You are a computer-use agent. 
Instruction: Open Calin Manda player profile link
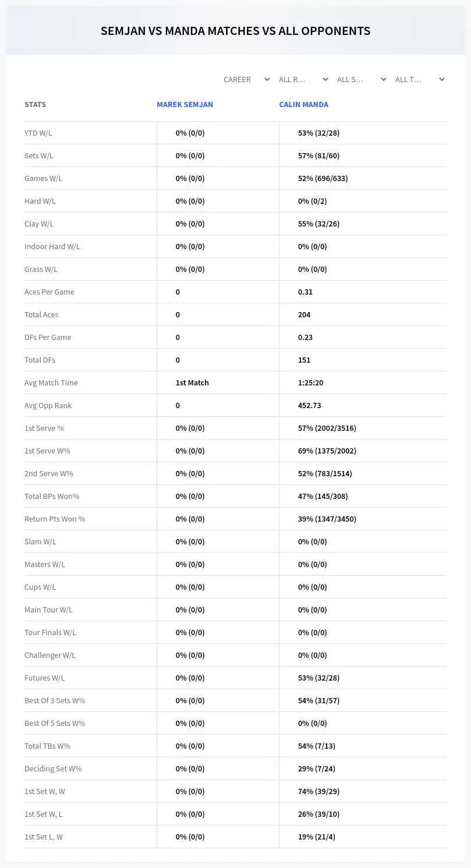click(303, 105)
